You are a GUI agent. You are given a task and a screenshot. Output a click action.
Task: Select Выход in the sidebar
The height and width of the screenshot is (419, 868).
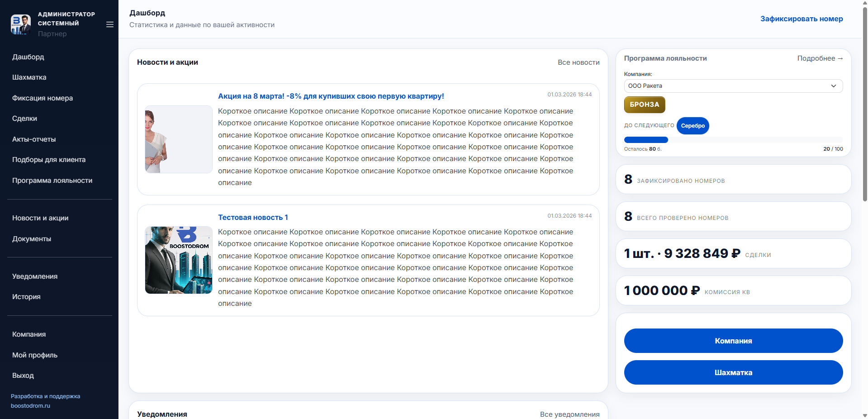click(23, 376)
